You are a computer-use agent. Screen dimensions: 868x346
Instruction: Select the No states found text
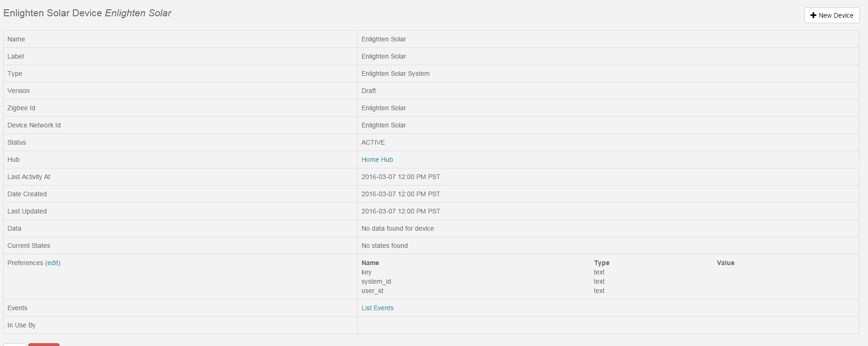tap(385, 246)
